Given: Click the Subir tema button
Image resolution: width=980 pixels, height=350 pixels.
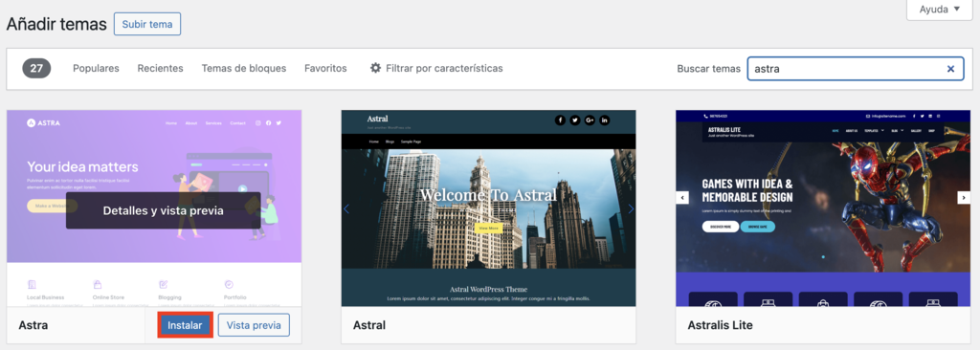Looking at the screenshot, I should (x=146, y=24).
